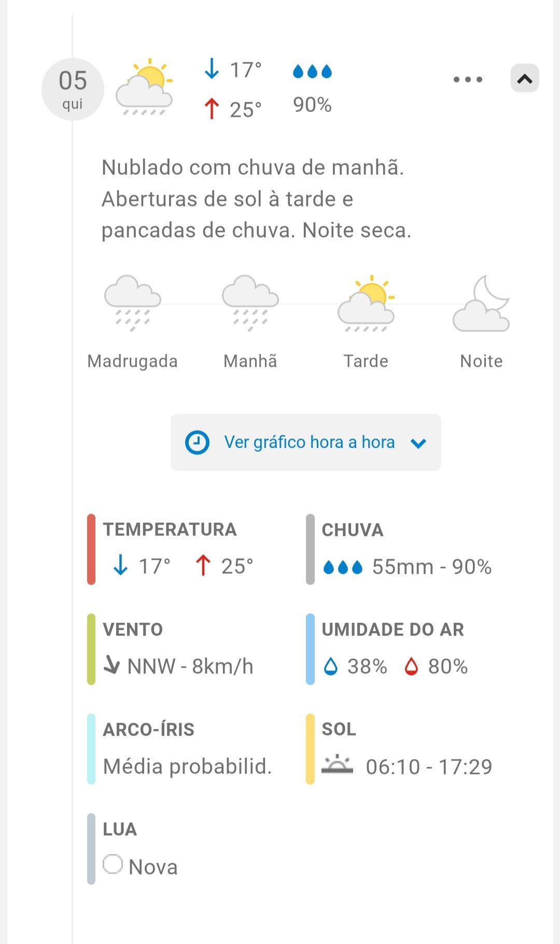Click the Noite moon cloud icon
The image size is (560, 944).
tap(482, 303)
